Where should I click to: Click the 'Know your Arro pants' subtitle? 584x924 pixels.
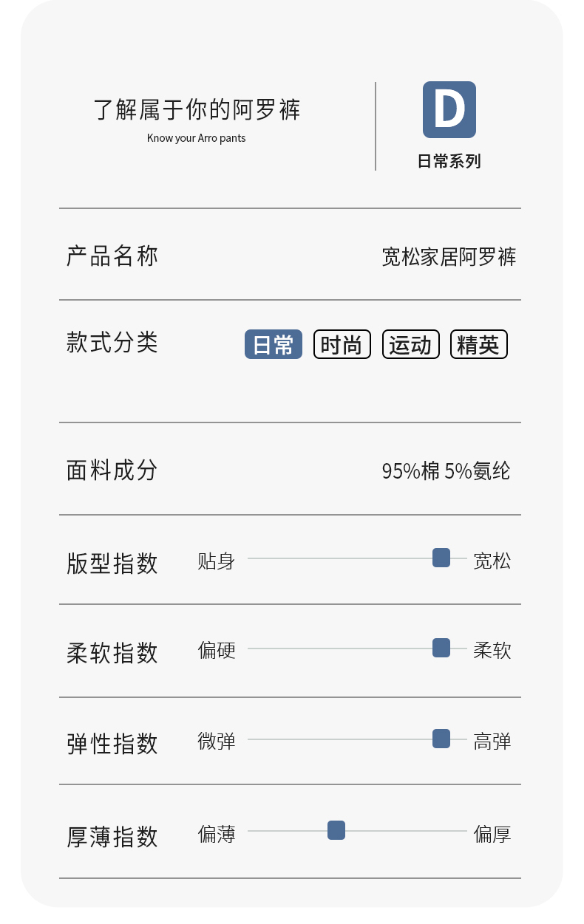click(x=196, y=138)
